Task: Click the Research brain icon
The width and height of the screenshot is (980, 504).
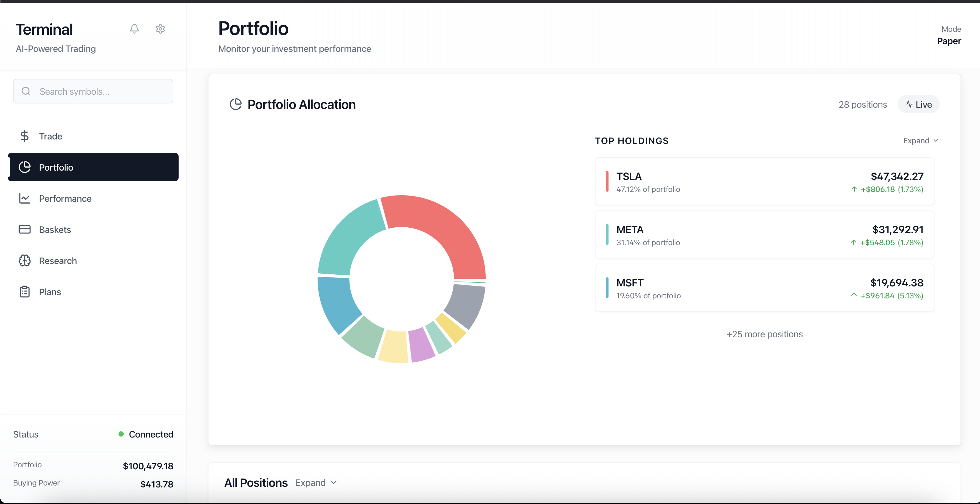Action: pyautogui.click(x=25, y=261)
